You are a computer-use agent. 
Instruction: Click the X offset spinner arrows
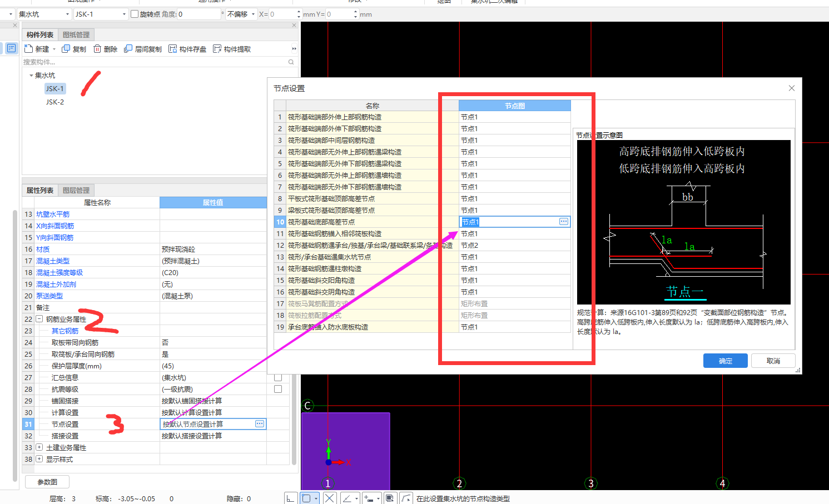299,14
